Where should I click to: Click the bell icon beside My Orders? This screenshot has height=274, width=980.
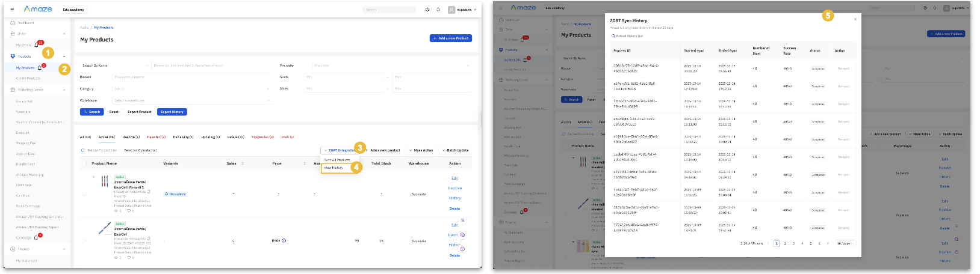[36, 45]
